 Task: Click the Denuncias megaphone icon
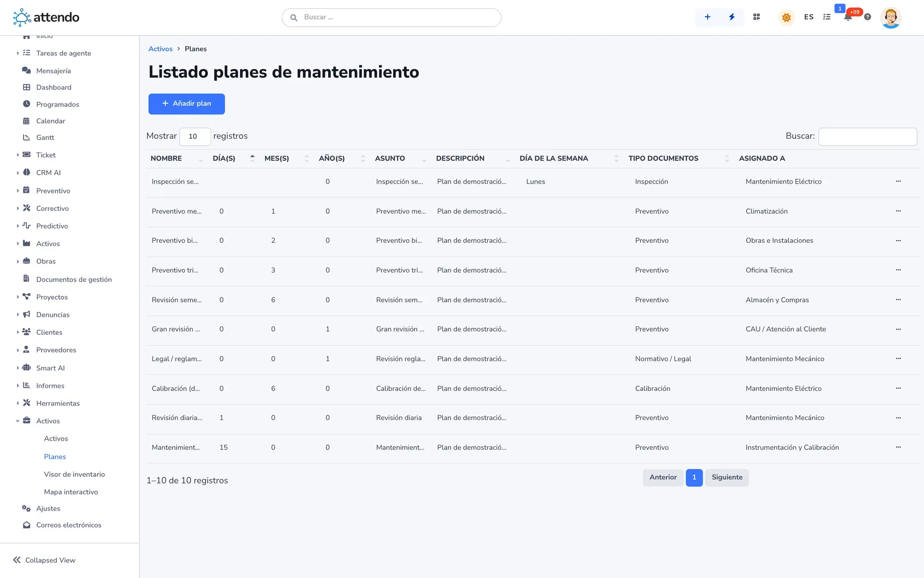click(x=26, y=314)
